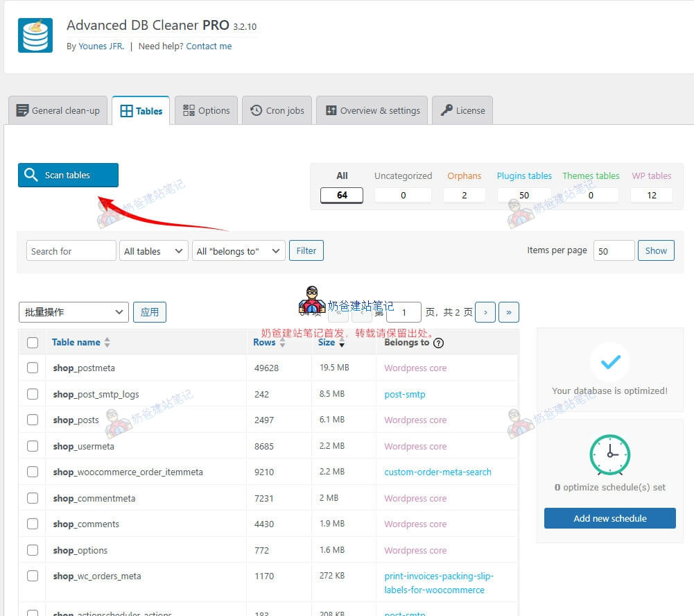Click the help icon beside Belongs to
Screen dimensions: 694x616
tap(438, 343)
